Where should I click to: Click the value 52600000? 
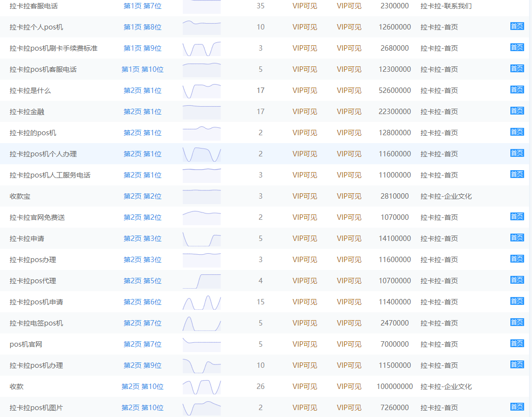(395, 90)
